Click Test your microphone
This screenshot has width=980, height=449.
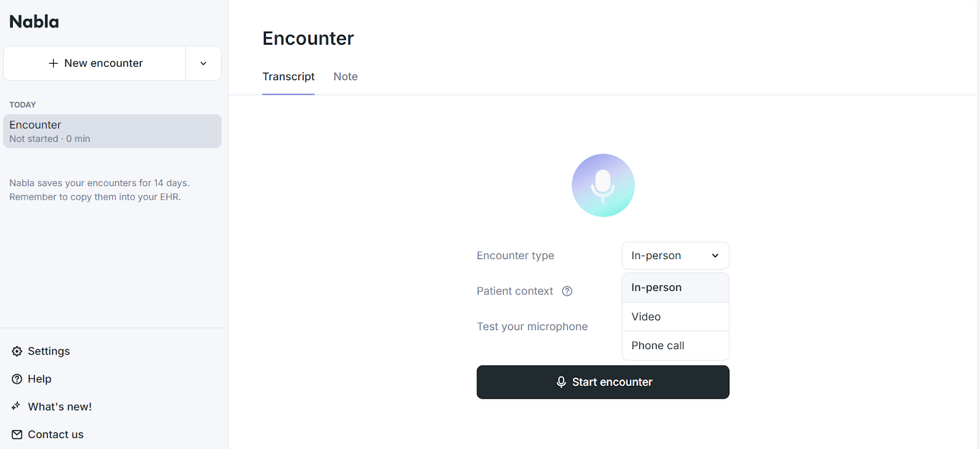(532, 326)
